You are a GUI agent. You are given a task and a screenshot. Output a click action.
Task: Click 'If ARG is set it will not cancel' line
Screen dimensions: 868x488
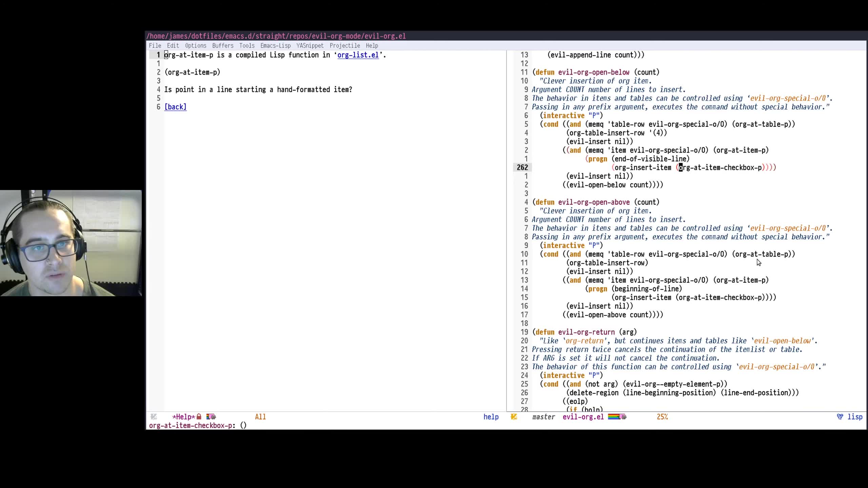click(626, 358)
